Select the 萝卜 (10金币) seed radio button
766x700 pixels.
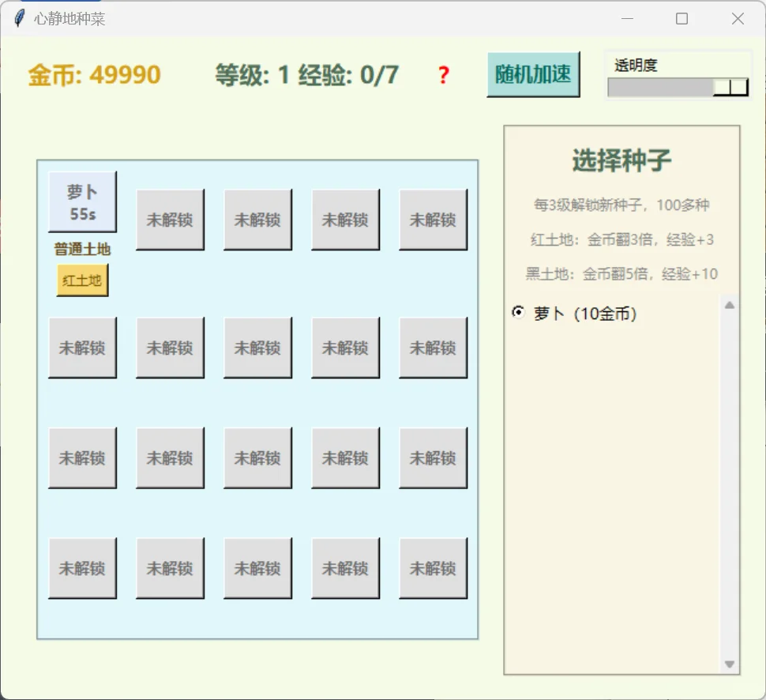(x=518, y=314)
